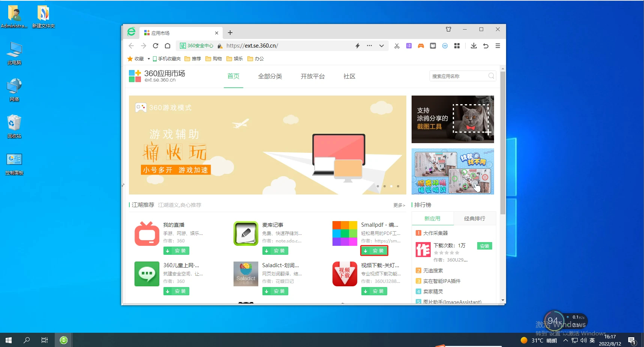Open the three-dot address bar options

click(x=369, y=46)
